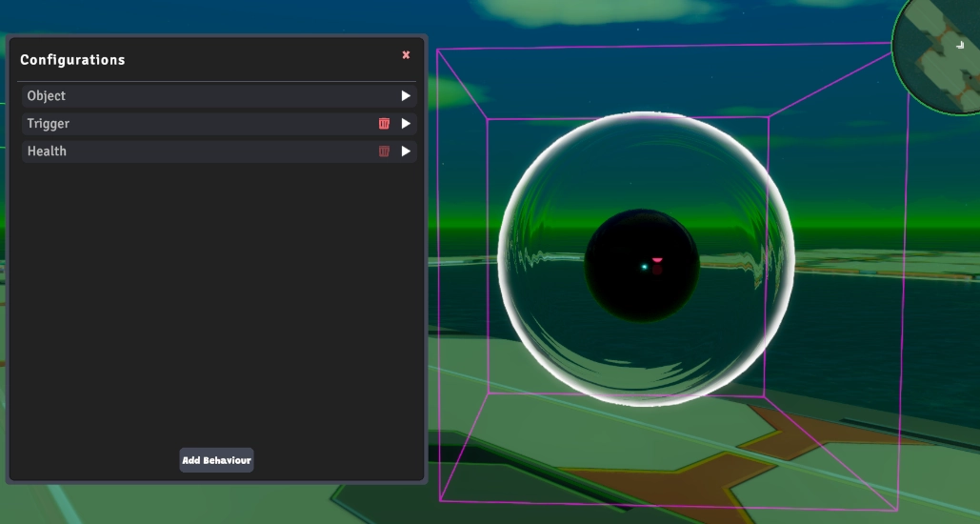Click the empty area of Configurations panel

(x=217, y=305)
